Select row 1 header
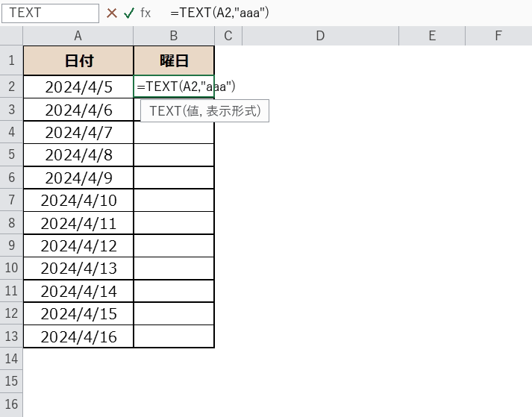Screen dimensions: 532x417 tap(11, 60)
